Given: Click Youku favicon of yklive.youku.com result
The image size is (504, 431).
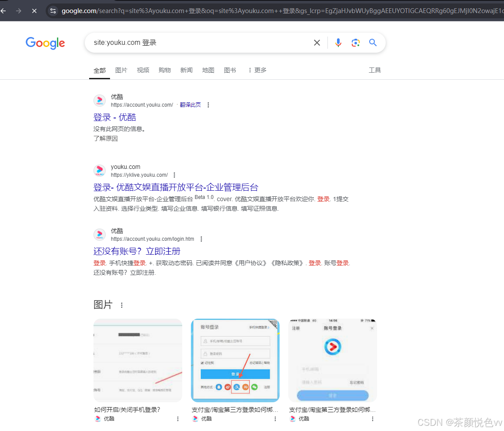Looking at the screenshot, I should pyautogui.click(x=100, y=171).
